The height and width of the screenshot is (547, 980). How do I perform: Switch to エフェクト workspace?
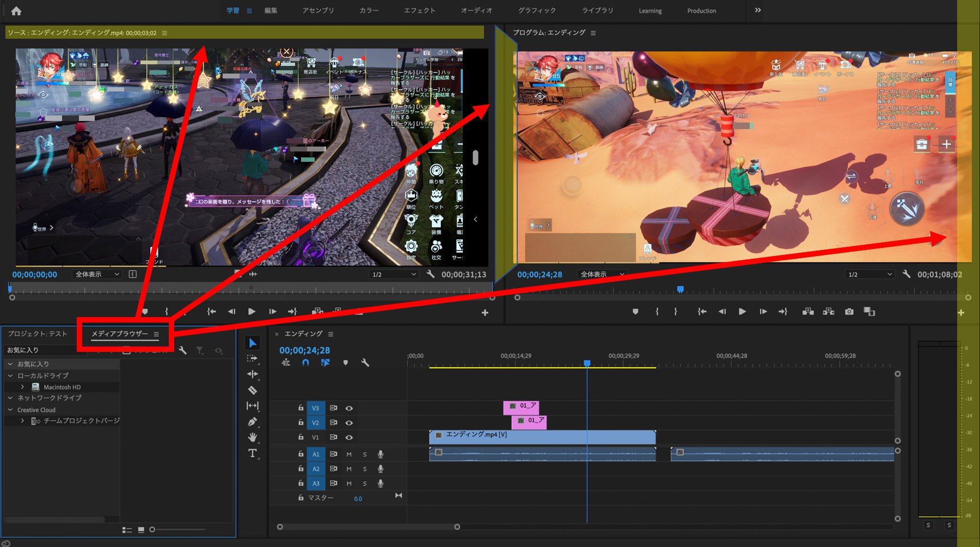pos(420,10)
